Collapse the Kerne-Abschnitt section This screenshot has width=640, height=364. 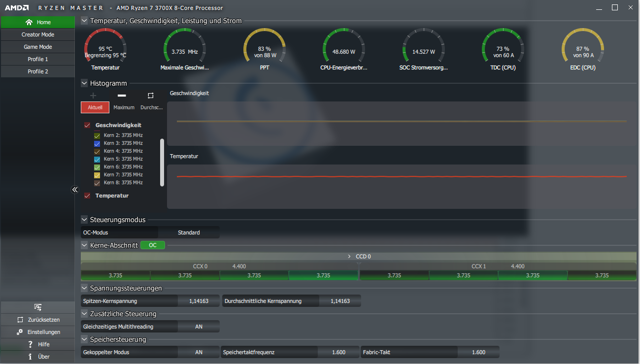coord(84,245)
